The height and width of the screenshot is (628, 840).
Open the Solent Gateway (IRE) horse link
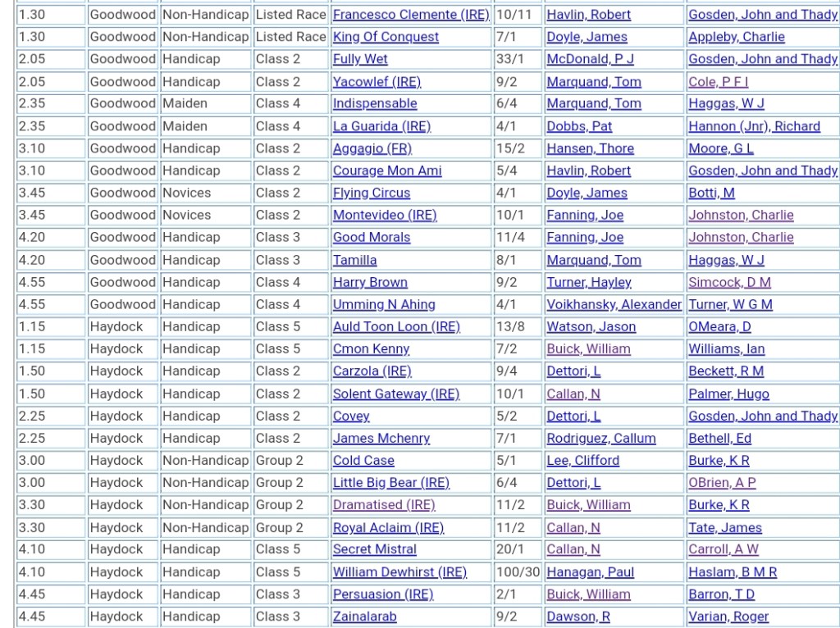[x=395, y=394]
